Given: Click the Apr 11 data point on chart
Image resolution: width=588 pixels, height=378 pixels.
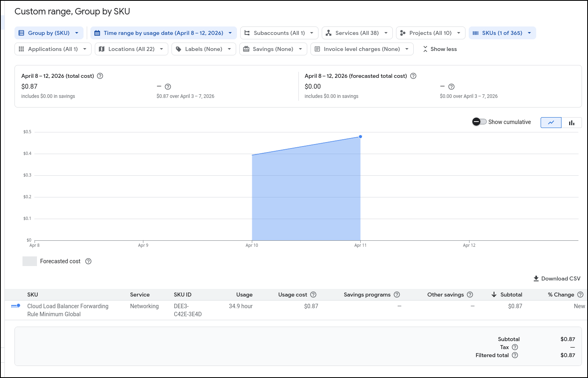Looking at the screenshot, I should tap(361, 137).
